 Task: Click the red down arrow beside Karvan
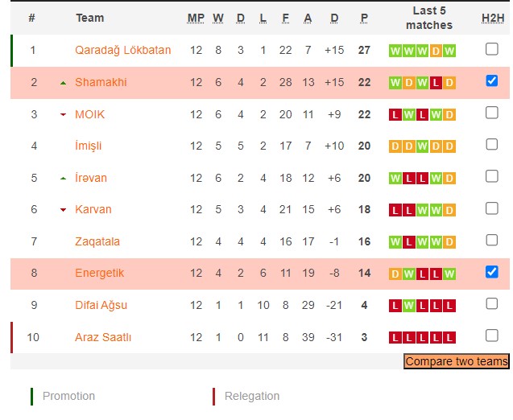tap(63, 210)
